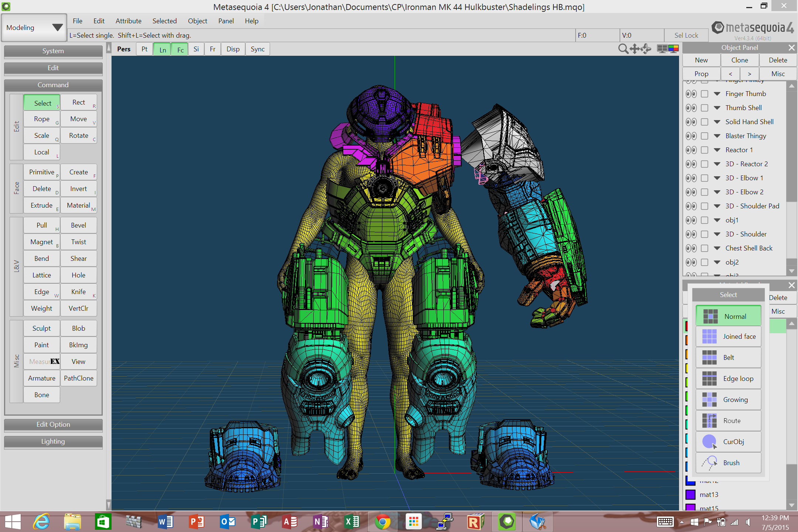Click the Extrude command button

pyautogui.click(x=42, y=205)
